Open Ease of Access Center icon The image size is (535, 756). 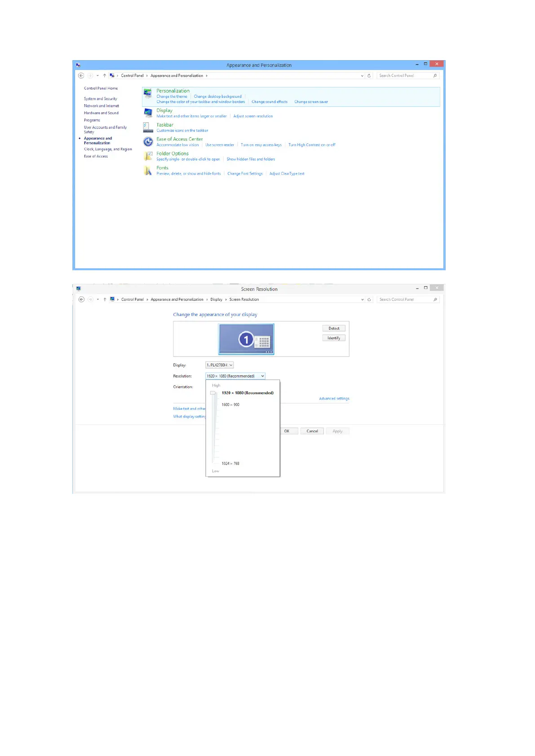tap(148, 142)
